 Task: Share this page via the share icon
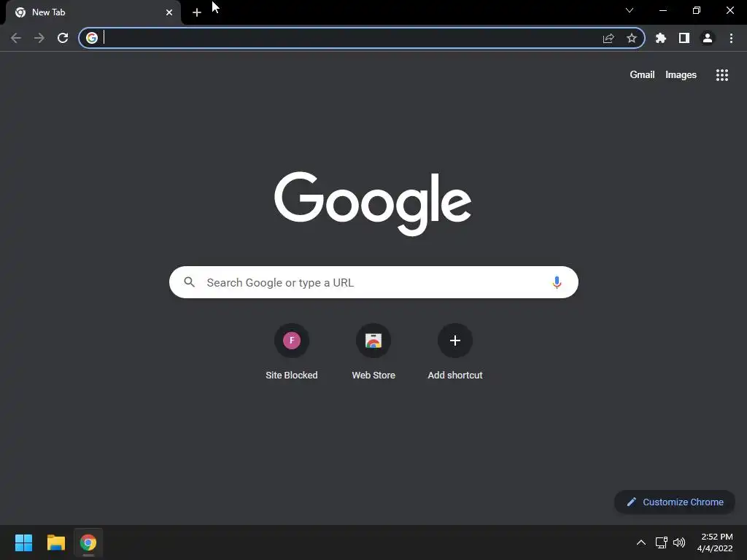pyautogui.click(x=608, y=38)
